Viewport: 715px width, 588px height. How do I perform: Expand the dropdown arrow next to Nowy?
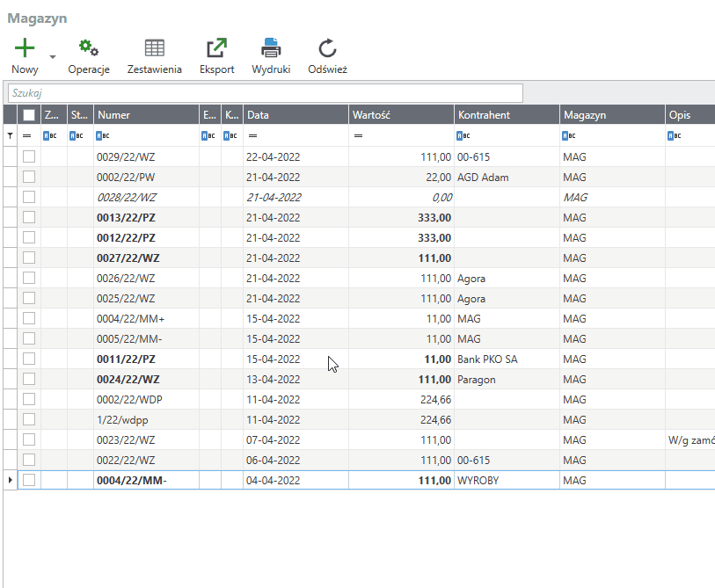click(53, 57)
